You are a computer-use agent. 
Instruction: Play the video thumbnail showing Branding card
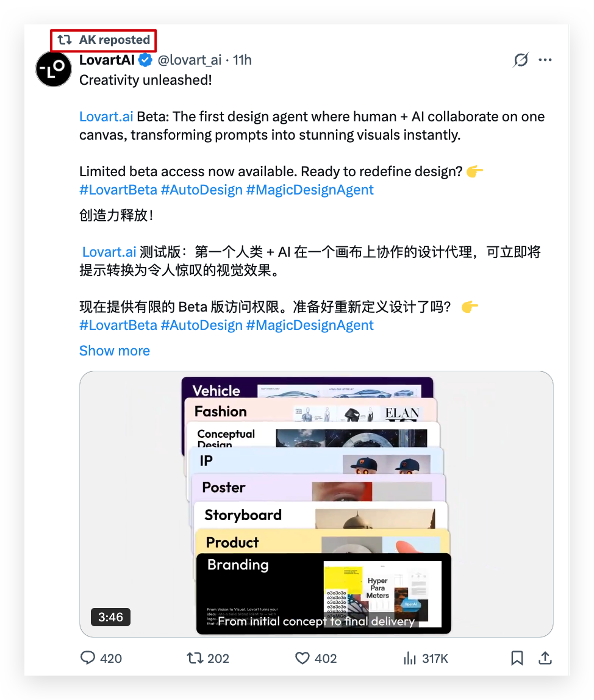(316, 504)
